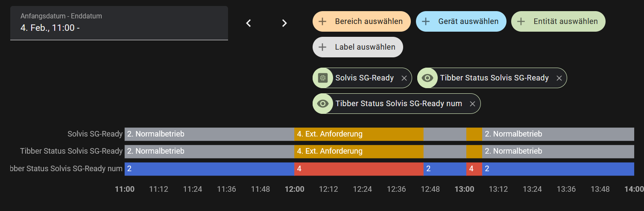Click Tibber Status 2. Normalbetrieb segment at 11:00
The image size is (644, 211).
tap(209, 151)
